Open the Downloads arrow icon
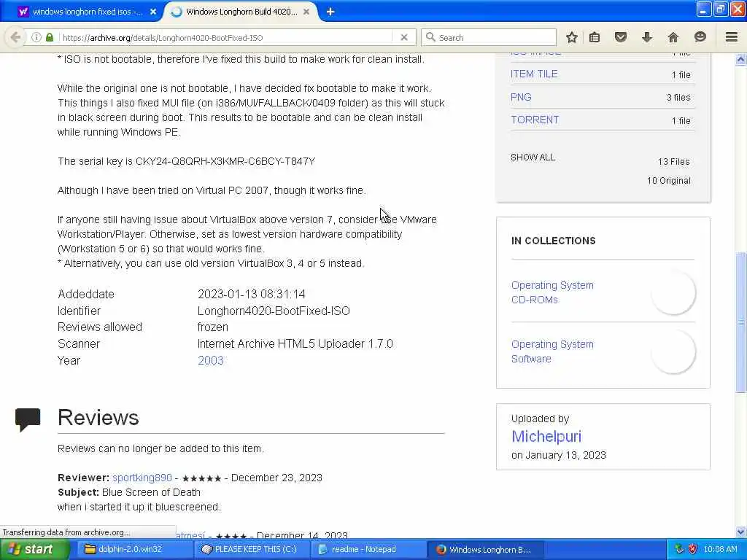The height and width of the screenshot is (560, 747). click(x=646, y=37)
